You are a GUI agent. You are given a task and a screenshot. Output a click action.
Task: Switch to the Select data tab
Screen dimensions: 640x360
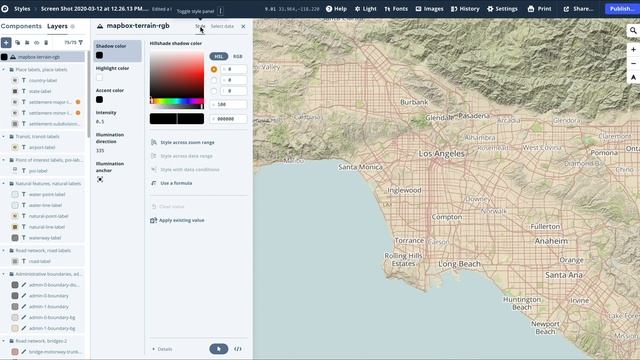click(222, 26)
